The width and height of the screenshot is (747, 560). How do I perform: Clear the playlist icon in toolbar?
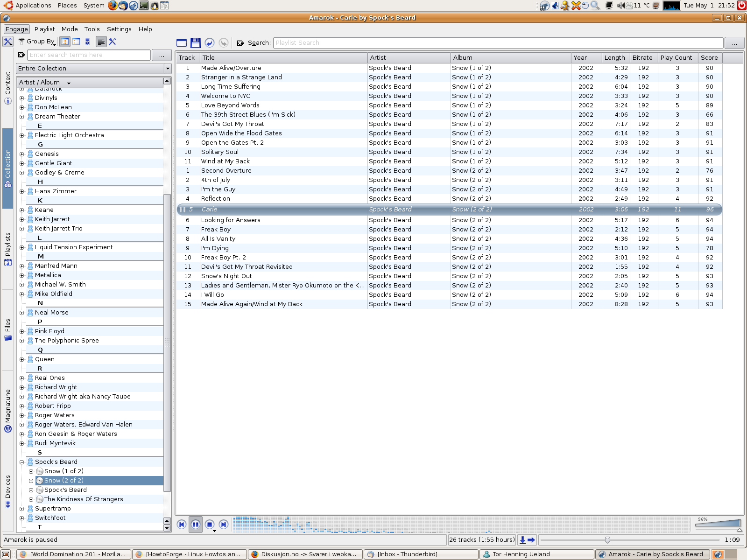click(182, 43)
